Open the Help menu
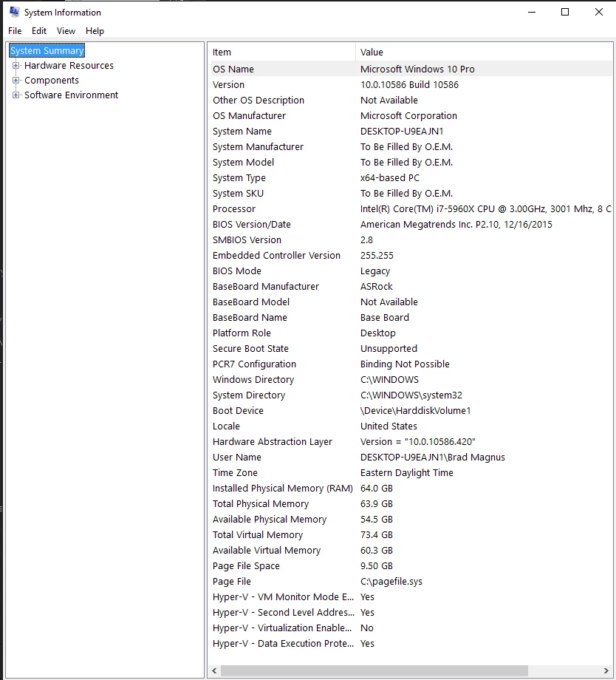 click(95, 31)
